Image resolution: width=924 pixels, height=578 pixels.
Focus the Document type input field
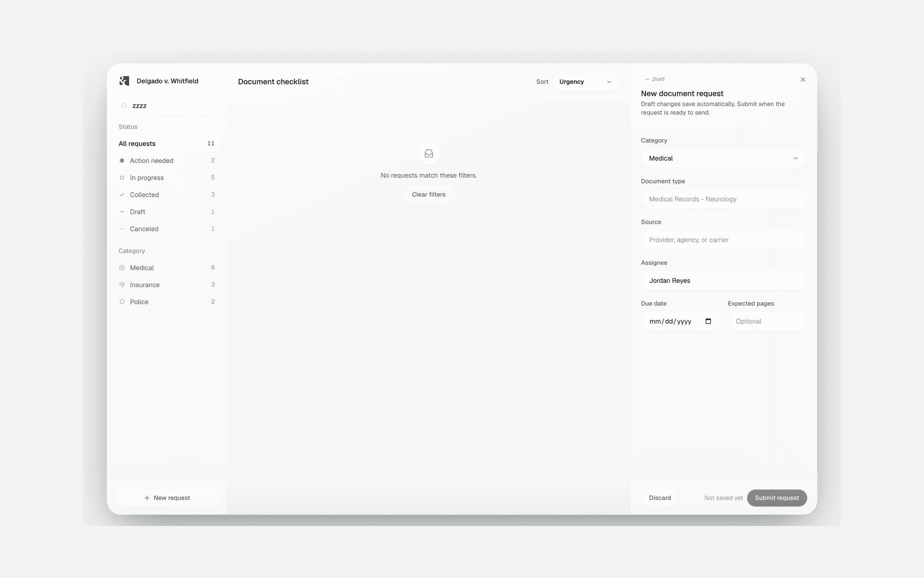tap(724, 199)
